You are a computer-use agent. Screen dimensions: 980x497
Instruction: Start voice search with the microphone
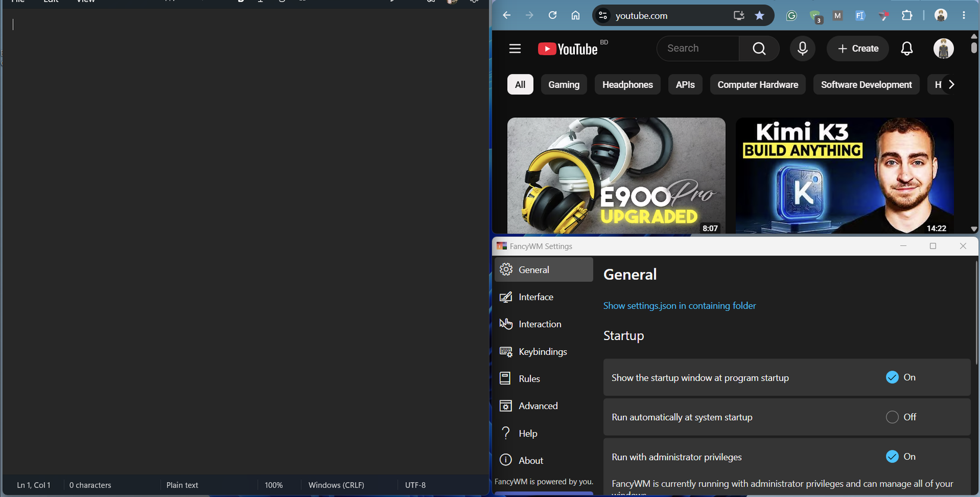point(802,49)
